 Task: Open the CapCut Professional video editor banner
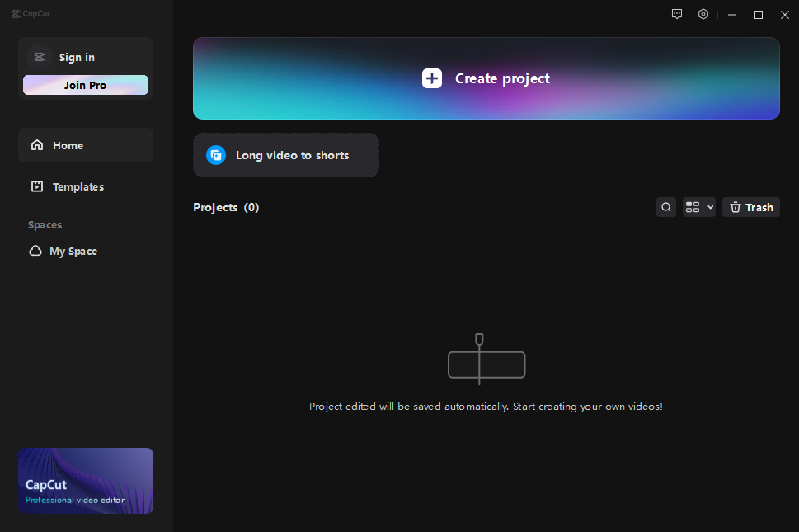[86, 481]
